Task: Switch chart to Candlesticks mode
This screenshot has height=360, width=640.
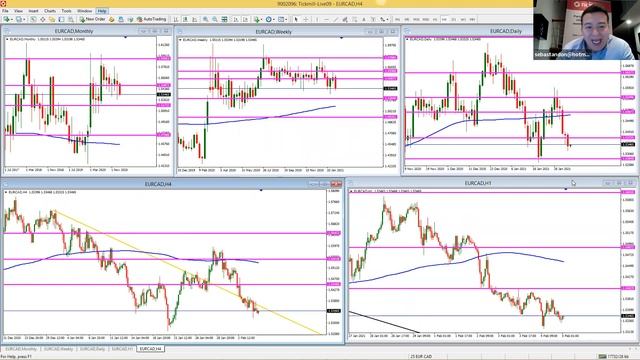Action: 185,19
